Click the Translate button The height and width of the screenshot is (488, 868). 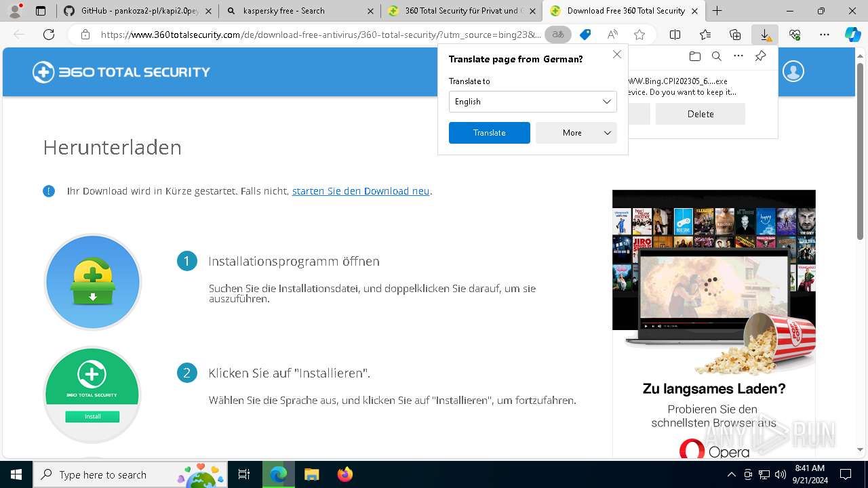coord(490,133)
